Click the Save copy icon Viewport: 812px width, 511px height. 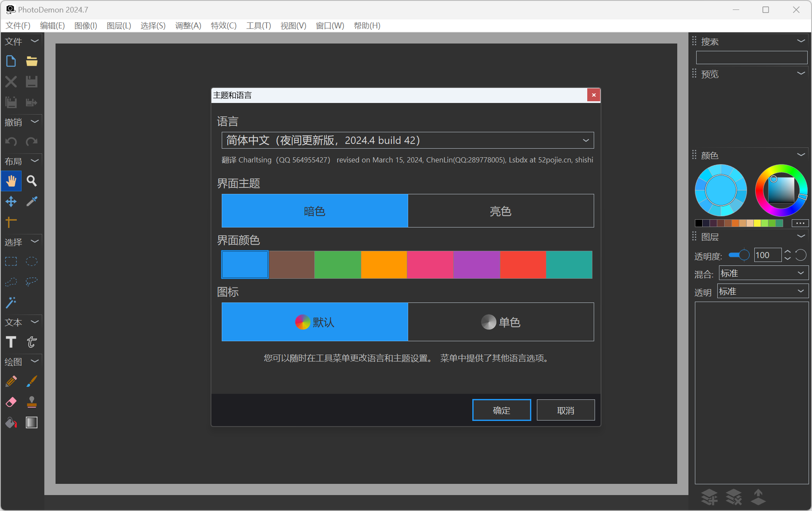11,102
